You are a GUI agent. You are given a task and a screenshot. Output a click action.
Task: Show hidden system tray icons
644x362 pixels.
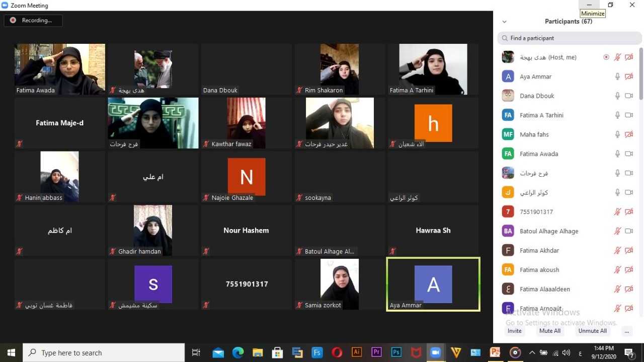point(532,352)
